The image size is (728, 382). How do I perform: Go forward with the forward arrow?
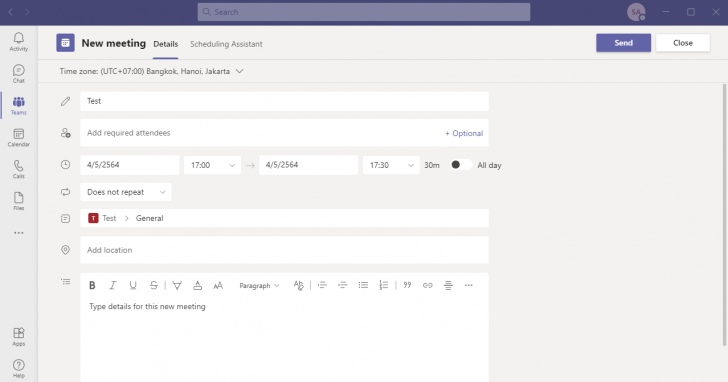pos(27,12)
